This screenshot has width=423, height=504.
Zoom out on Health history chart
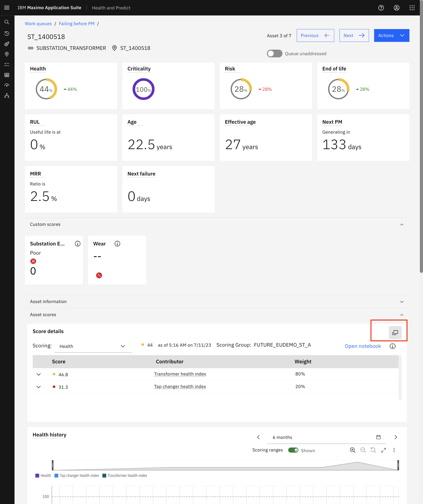(x=363, y=450)
